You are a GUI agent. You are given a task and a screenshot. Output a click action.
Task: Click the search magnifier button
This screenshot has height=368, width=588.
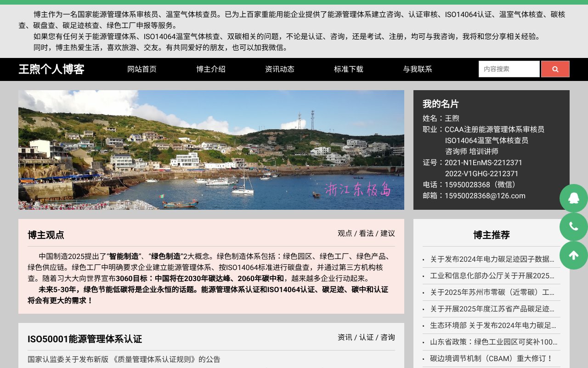pos(555,69)
